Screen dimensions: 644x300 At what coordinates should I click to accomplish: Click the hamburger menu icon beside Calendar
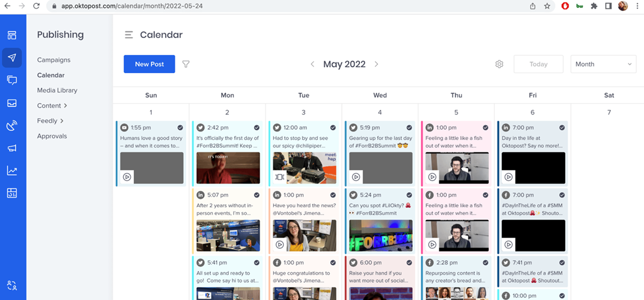(x=129, y=35)
